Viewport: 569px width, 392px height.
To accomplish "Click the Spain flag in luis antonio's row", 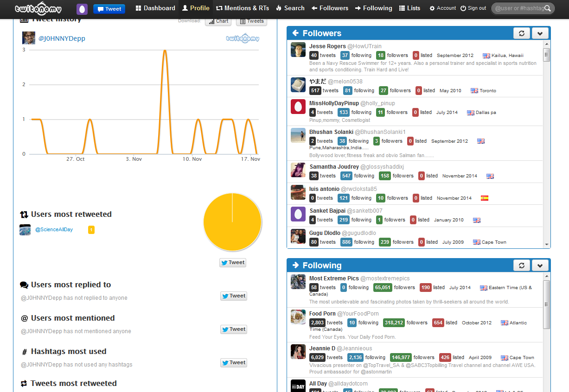I will (485, 198).
